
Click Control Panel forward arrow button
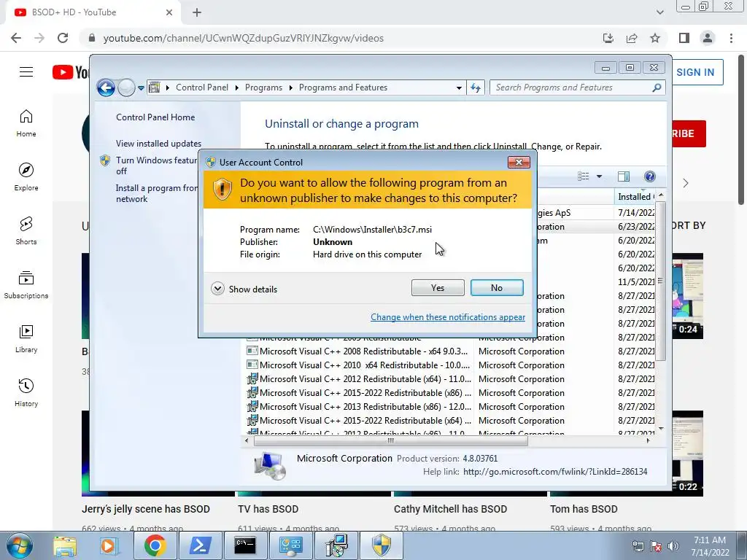[126, 87]
